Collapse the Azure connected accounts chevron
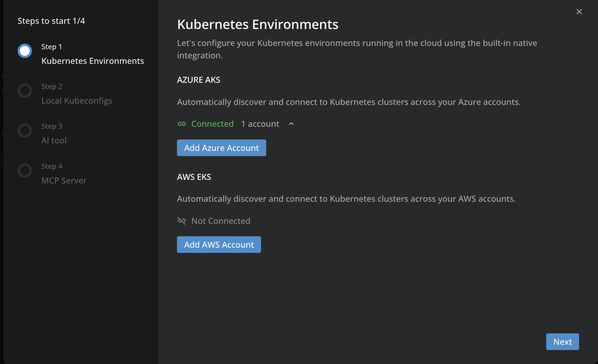The image size is (598, 364). 291,124
